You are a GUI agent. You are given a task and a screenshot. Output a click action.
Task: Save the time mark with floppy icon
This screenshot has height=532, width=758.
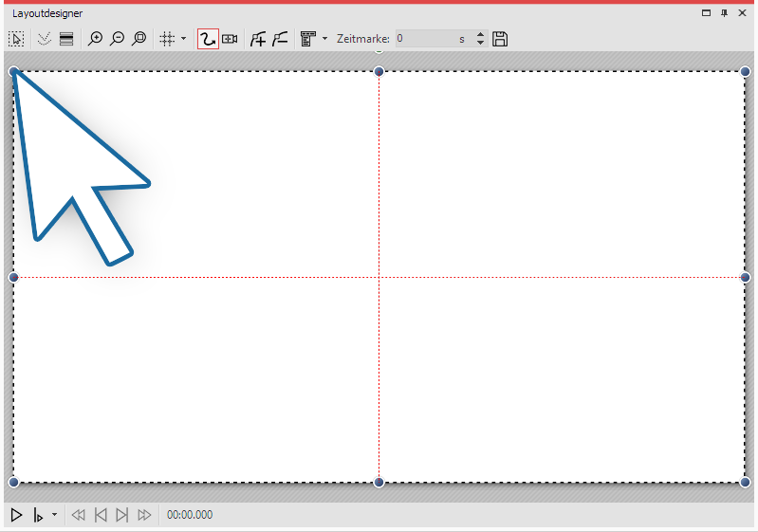point(501,39)
